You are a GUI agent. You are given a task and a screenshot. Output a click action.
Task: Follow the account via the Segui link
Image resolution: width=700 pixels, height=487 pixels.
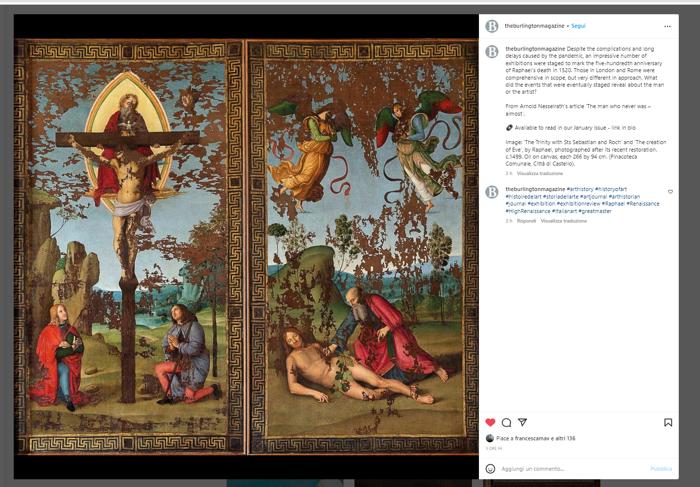pos(578,26)
